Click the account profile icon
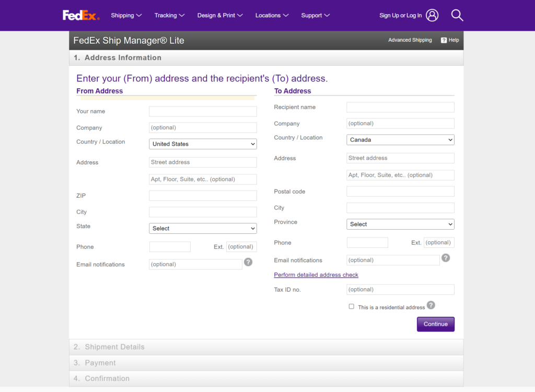The height and width of the screenshot is (392, 535). pos(432,15)
